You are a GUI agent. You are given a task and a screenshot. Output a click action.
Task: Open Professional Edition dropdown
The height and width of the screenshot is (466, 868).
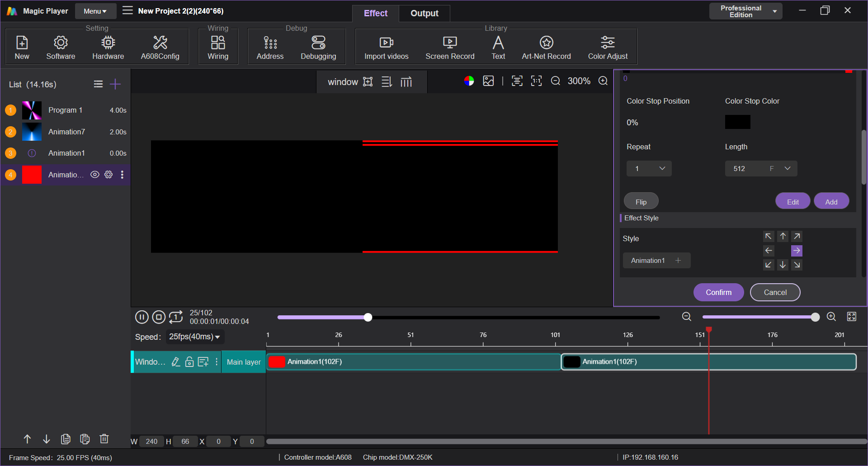coord(745,11)
